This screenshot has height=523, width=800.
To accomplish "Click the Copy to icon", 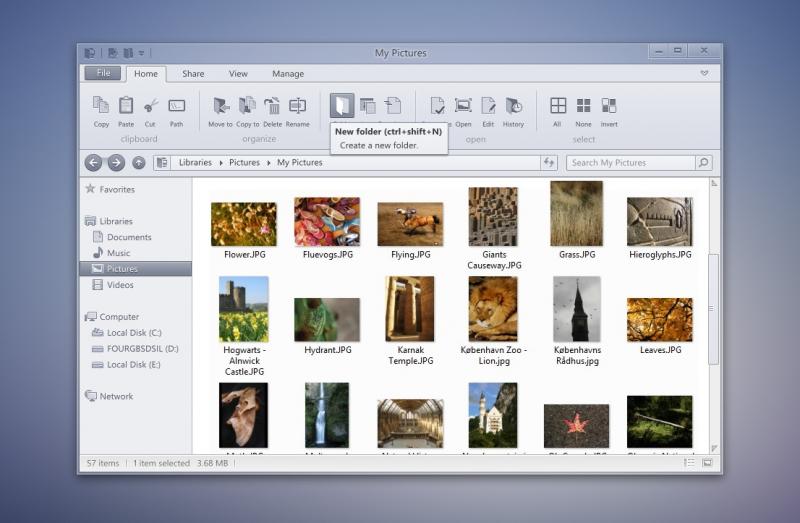I will point(247,105).
